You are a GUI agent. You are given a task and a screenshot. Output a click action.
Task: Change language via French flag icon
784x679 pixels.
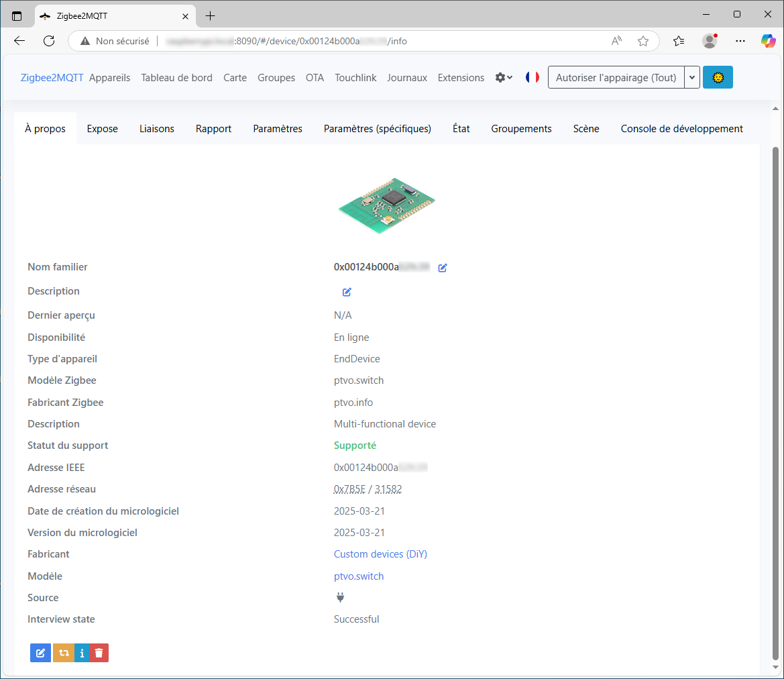[532, 77]
